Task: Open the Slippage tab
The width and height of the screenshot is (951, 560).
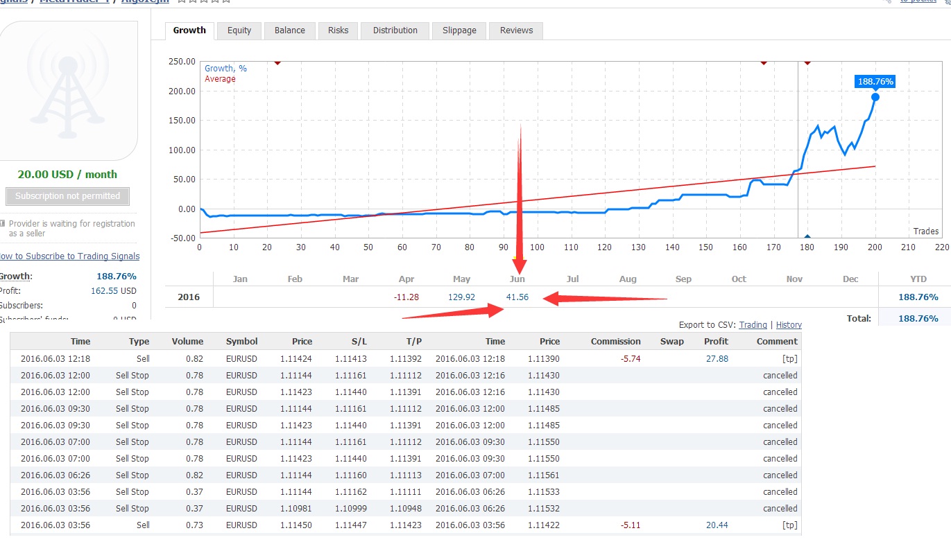Action: click(459, 30)
